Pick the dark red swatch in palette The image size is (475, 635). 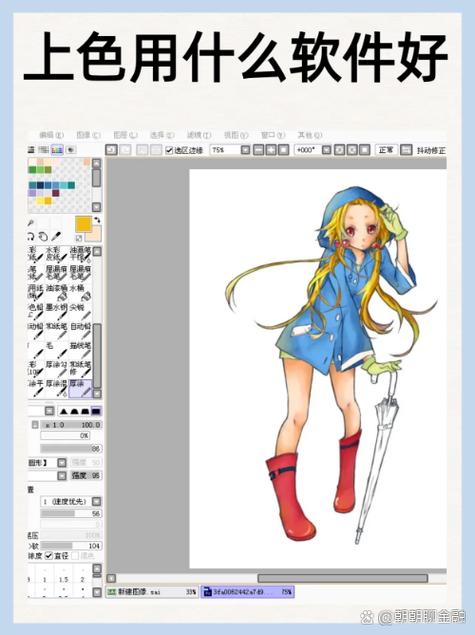pos(55,193)
